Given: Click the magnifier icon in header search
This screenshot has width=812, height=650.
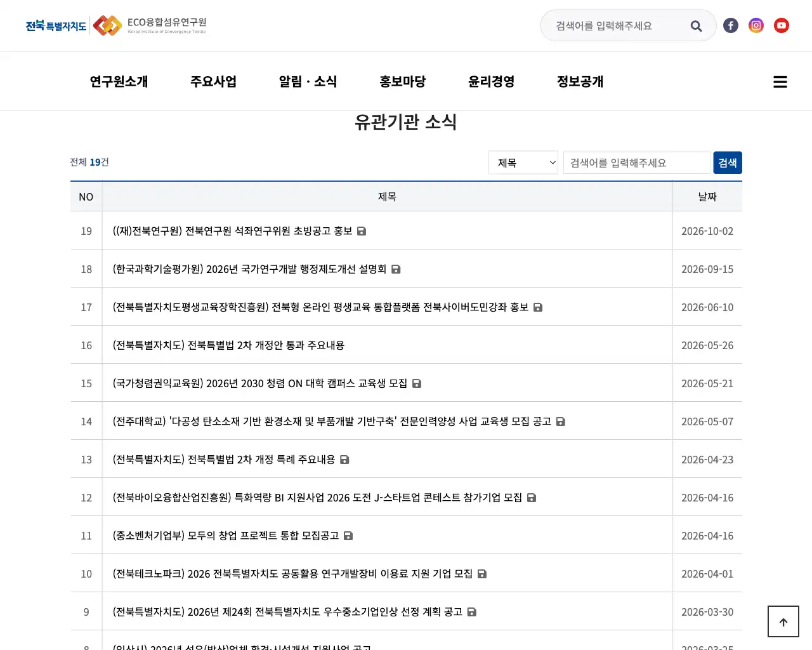Looking at the screenshot, I should coord(696,26).
